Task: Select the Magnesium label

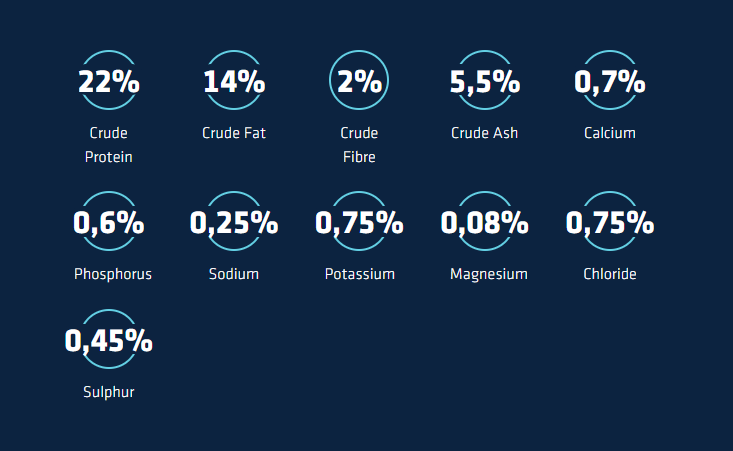Action: point(488,274)
